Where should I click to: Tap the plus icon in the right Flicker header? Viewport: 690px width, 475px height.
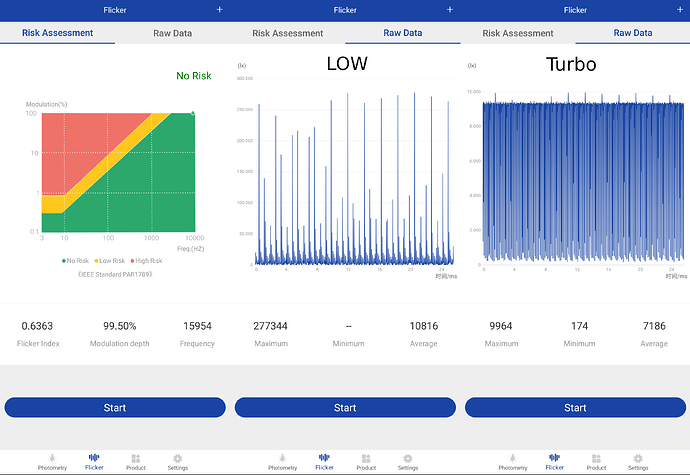coord(680,10)
